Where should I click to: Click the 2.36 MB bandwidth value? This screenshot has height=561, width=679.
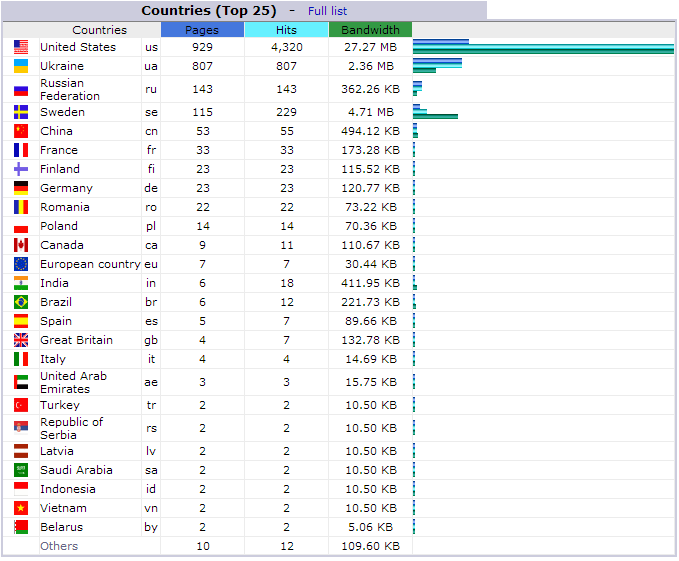(371, 66)
